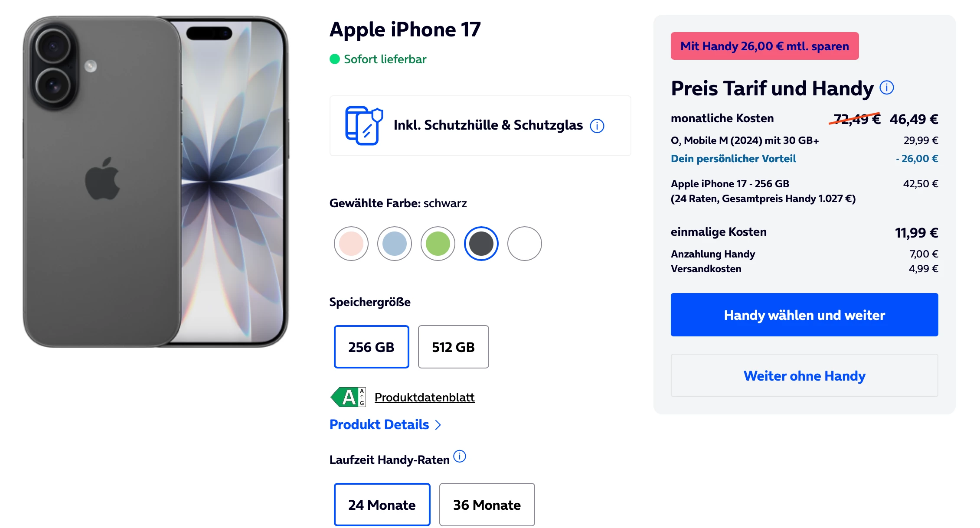Switch to 36 Monate installment duration
The height and width of the screenshot is (528, 980).
pyautogui.click(x=487, y=505)
